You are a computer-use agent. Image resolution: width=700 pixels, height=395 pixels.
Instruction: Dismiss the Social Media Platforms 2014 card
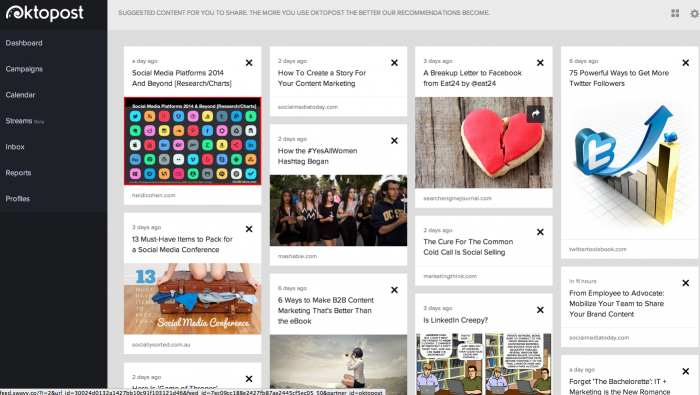pos(249,63)
